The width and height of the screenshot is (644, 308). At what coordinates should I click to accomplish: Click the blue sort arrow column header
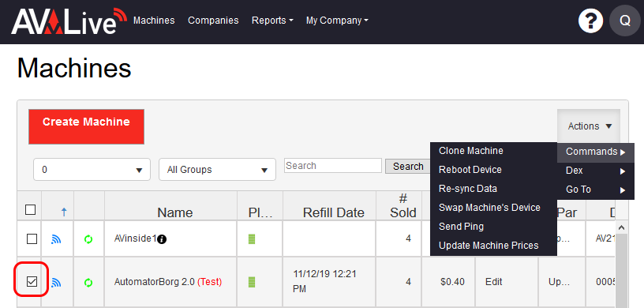point(64,212)
